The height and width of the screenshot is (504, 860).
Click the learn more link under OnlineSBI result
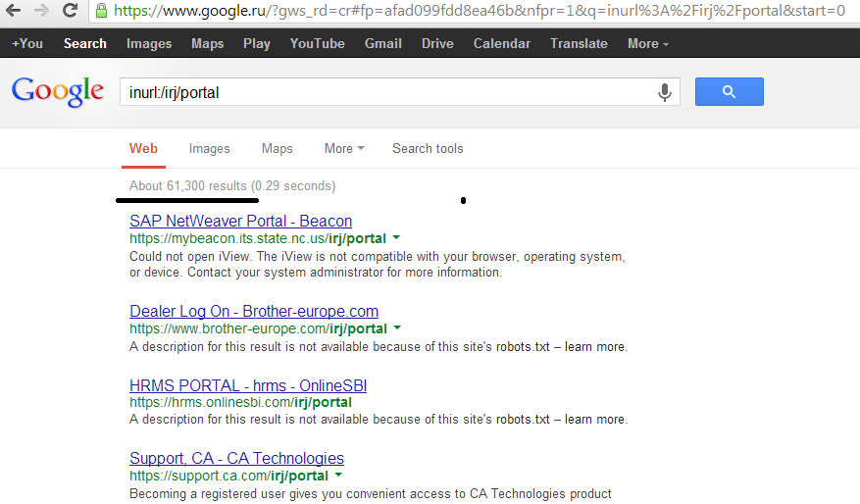point(594,419)
